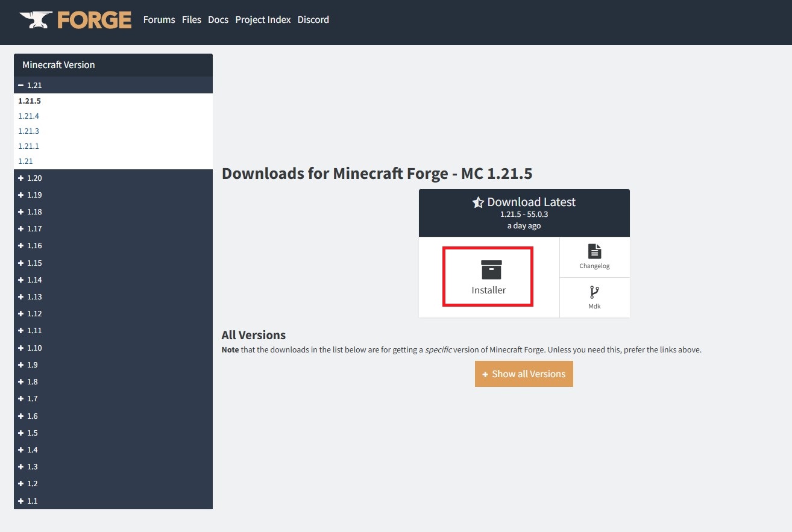792x532 pixels.
Task: Select the 1.21 sub-version link
Action: point(25,161)
